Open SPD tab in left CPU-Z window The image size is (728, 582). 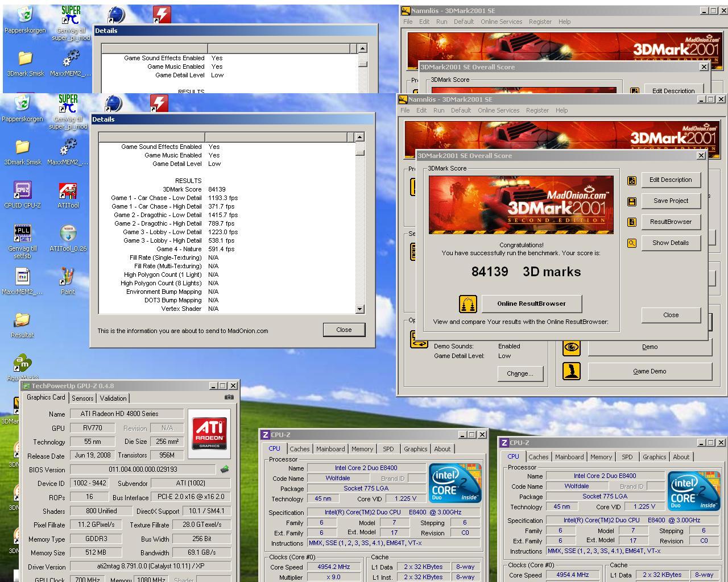point(388,449)
